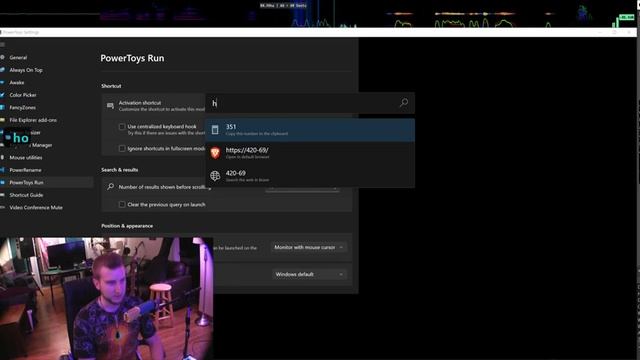This screenshot has height=360, width=640.
Task: Open the https://420-69/ result
Action: click(x=310, y=153)
